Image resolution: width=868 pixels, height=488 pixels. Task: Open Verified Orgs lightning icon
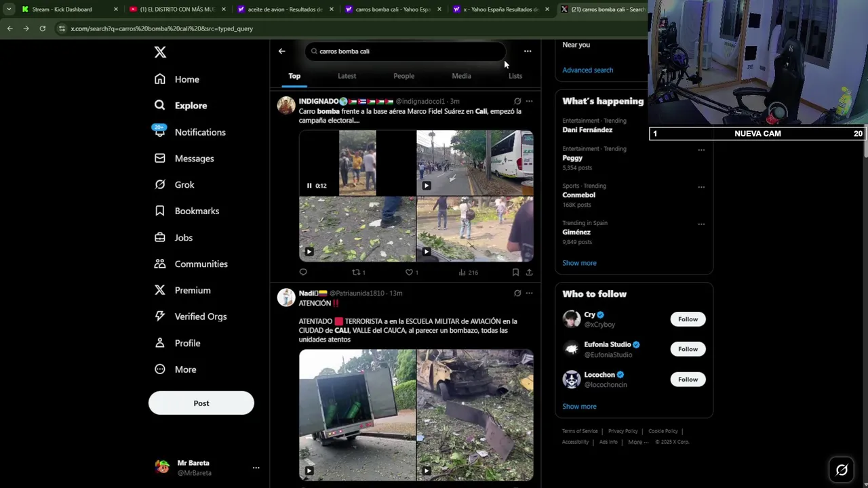(159, 317)
